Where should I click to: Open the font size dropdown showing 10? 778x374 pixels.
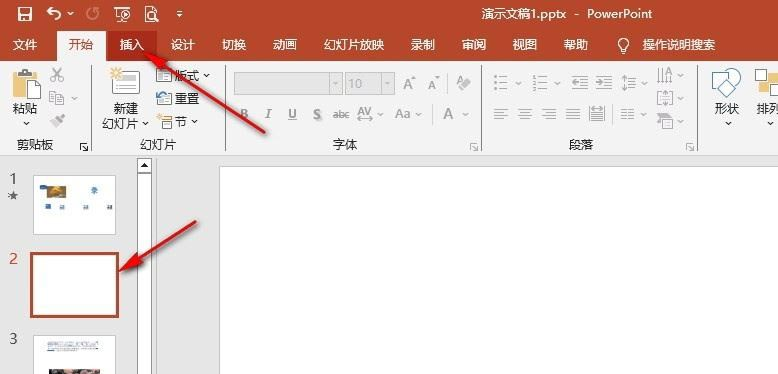(x=389, y=83)
